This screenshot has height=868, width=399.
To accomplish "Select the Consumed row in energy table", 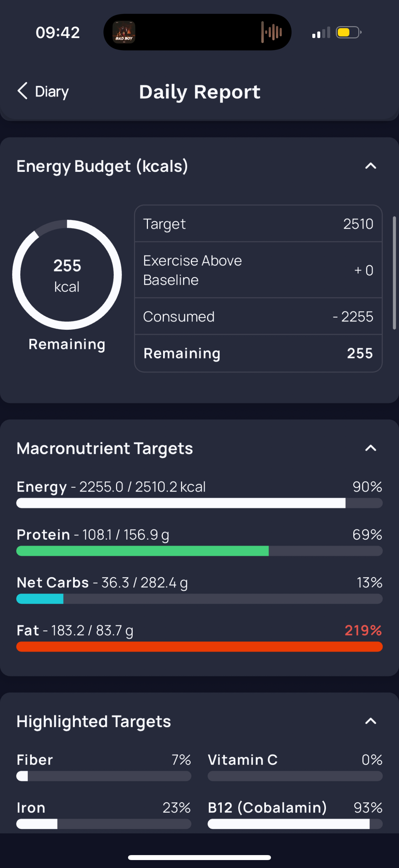I will (x=258, y=316).
